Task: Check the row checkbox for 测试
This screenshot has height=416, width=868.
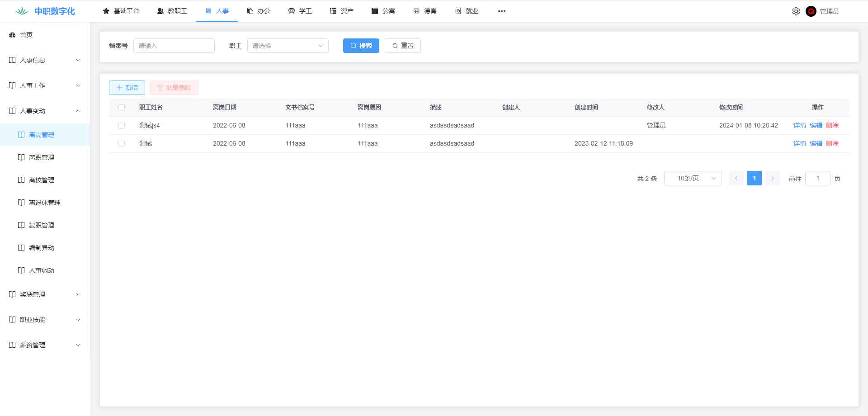Action: pos(122,144)
